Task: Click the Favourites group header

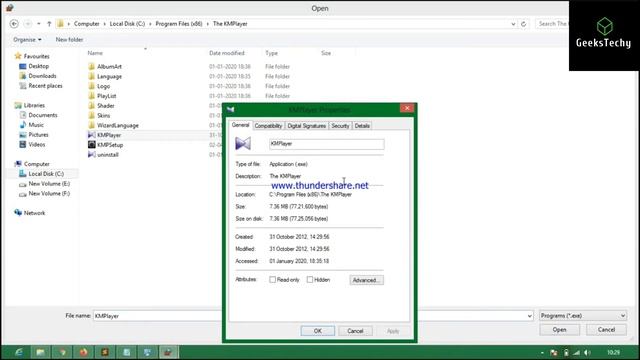Action: coord(36,56)
